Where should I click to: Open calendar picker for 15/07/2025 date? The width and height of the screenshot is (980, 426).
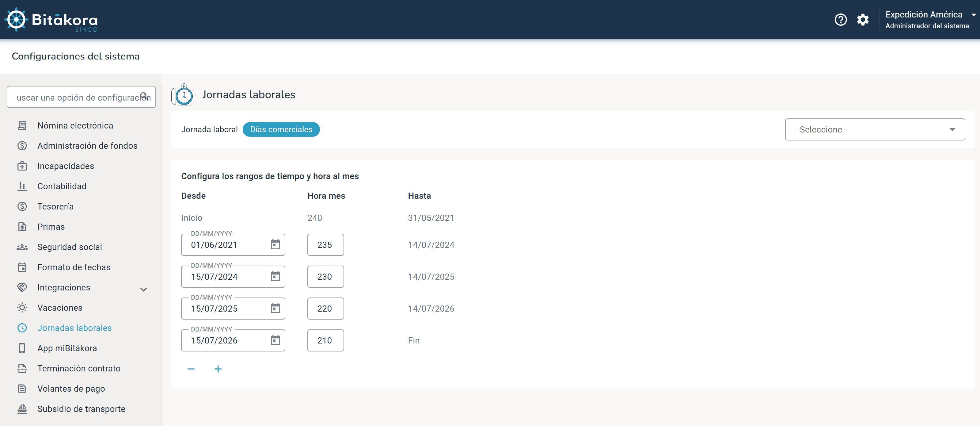point(275,308)
